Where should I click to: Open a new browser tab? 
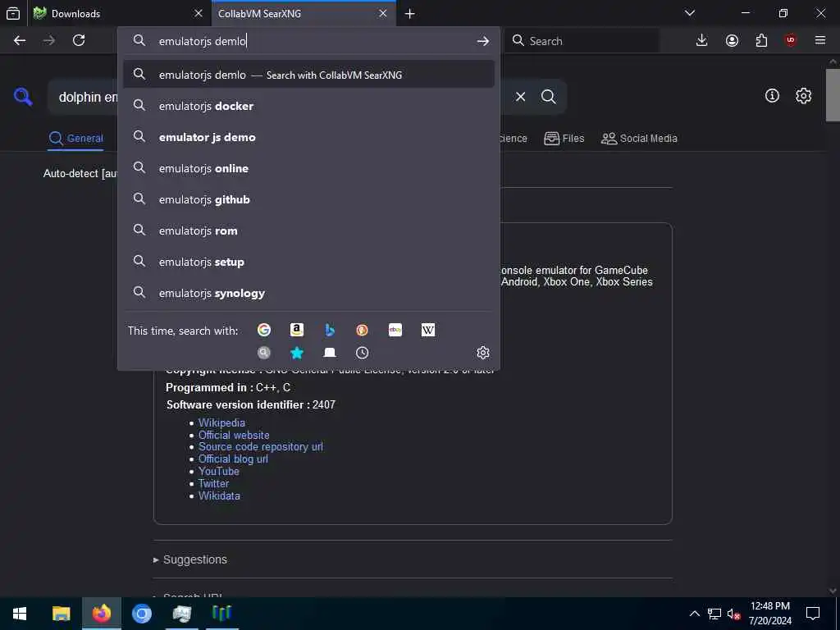[x=410, y=13]
